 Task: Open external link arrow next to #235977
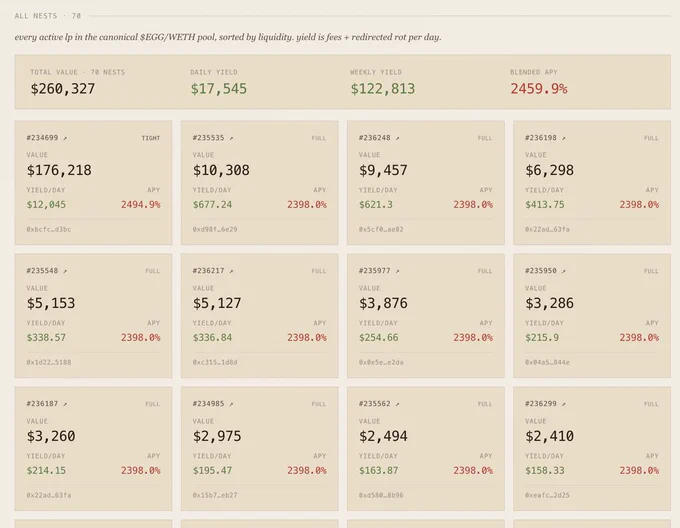[x=397, y=271]
